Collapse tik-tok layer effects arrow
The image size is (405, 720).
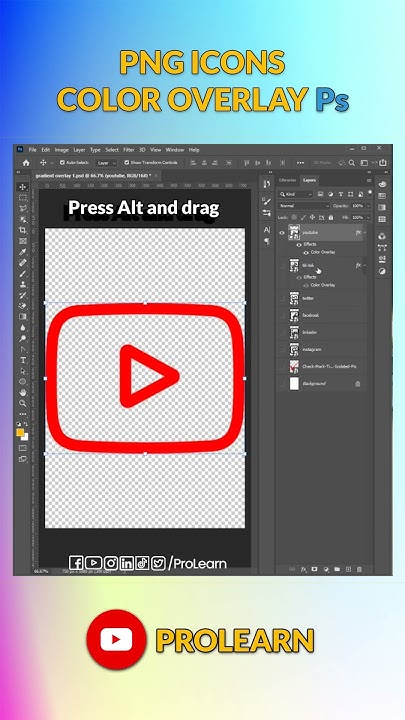point(365,265)
